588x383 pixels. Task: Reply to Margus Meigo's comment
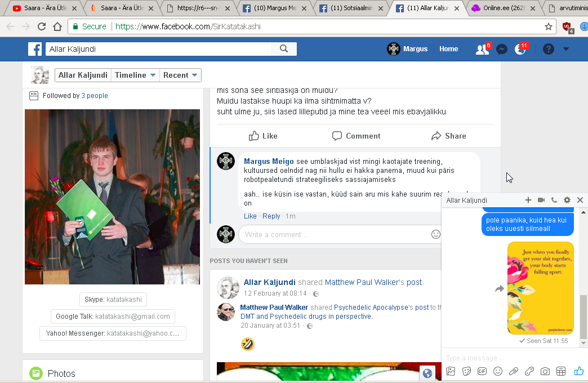(x=271, y=216)
